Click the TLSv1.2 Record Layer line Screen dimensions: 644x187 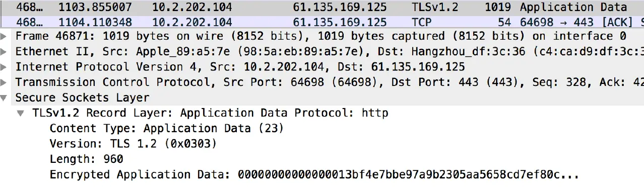(210, 113)
